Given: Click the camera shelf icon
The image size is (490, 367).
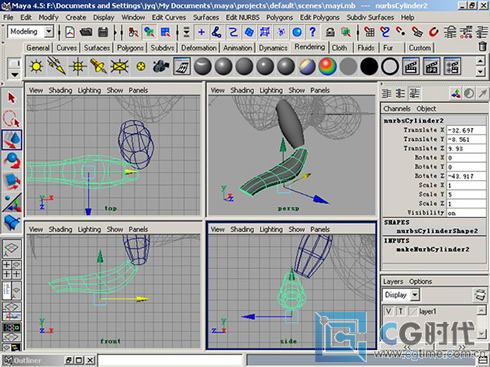Looking at the screenshot, I should 161,66.
